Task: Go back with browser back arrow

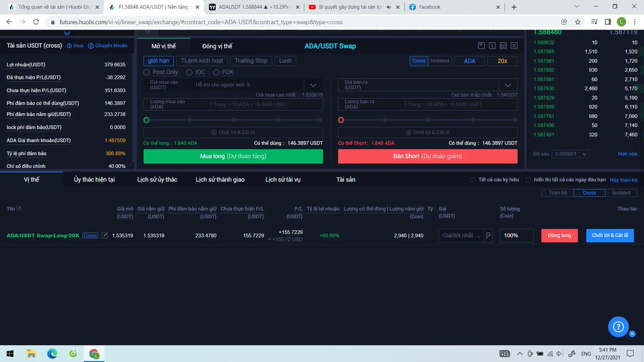Action: click(x=9, y=22)
